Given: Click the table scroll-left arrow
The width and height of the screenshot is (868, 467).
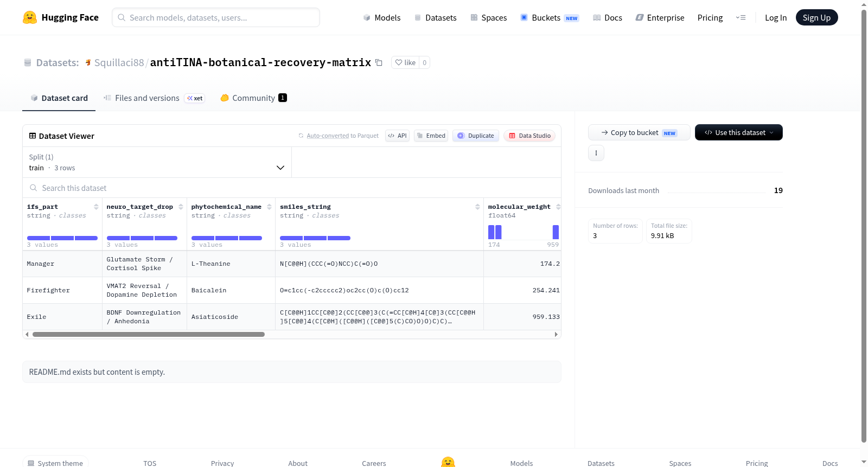Looking at the screenshot, I should pyautogui.click(x=27, y=334).
